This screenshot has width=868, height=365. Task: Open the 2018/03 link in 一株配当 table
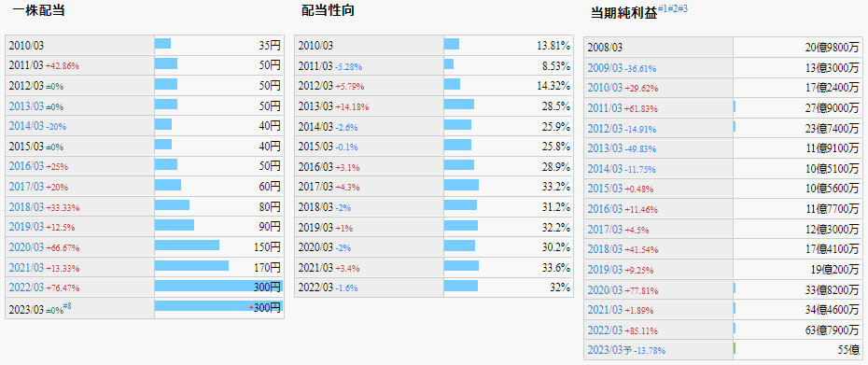pyautogui.click(x=26, y=207)
